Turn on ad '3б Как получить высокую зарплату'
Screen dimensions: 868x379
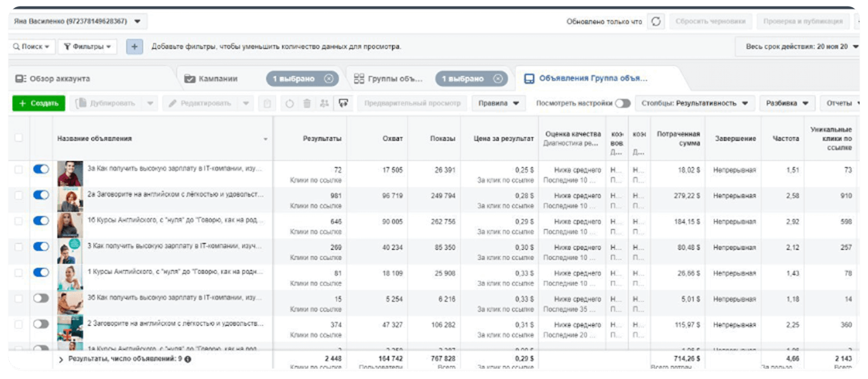(41, 298)
